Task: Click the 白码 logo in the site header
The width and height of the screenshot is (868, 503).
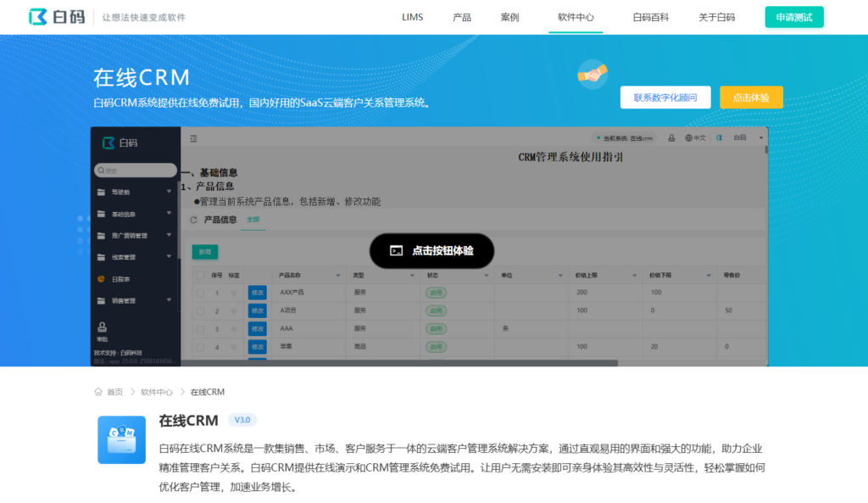Action: click(x=56, y=17)
